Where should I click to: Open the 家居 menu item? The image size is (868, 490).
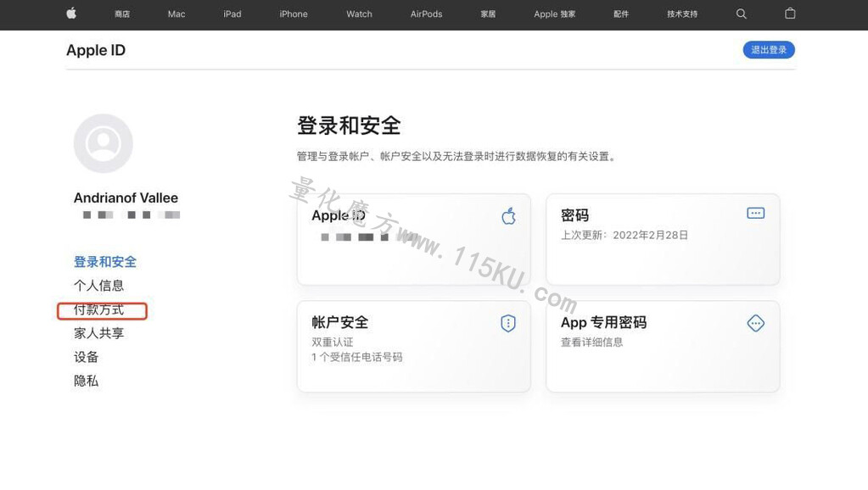488,14
